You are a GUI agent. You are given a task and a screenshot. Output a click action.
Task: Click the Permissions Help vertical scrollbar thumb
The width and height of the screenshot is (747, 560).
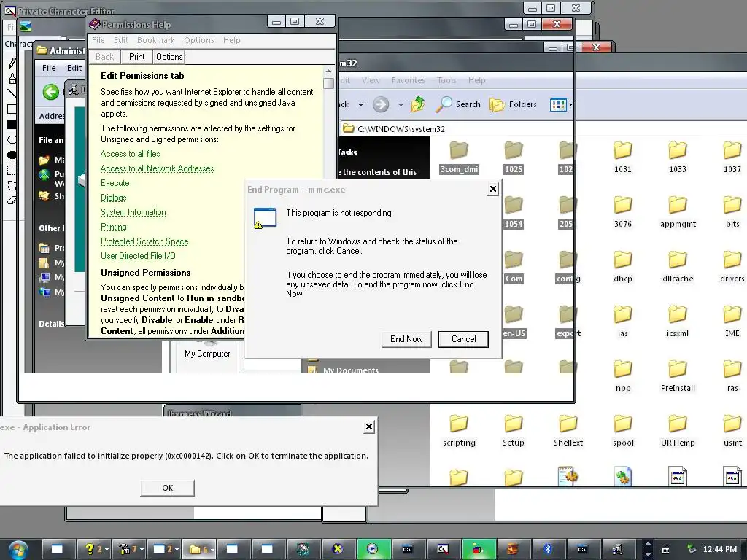(x=329, y=83)
